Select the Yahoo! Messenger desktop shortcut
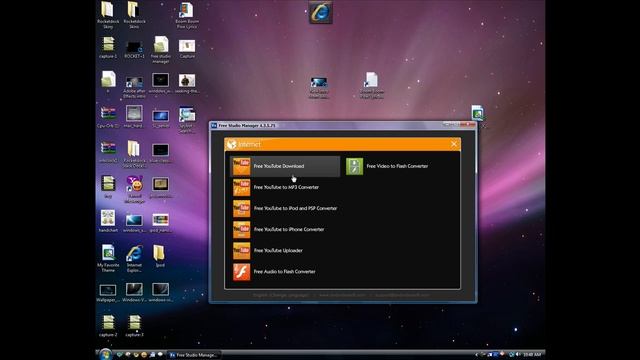 (x=134, y=189)
